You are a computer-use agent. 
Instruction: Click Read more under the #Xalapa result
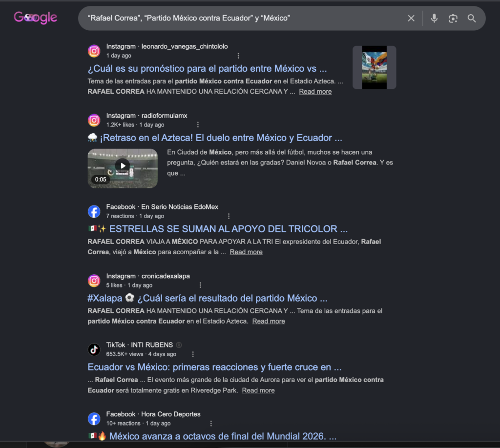[x=269, y=321]
